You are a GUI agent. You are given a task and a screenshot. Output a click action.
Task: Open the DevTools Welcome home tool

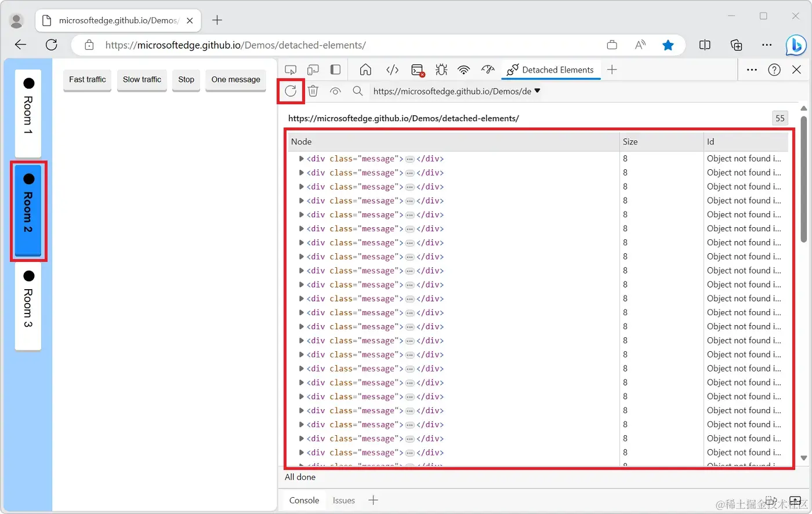point(365,70)
